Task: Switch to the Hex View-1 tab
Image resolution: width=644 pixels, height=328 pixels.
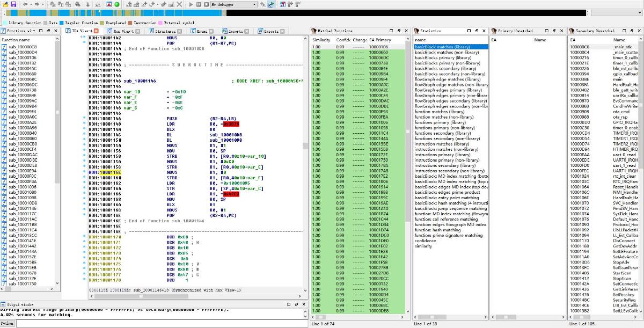Action: coord(123,31)
